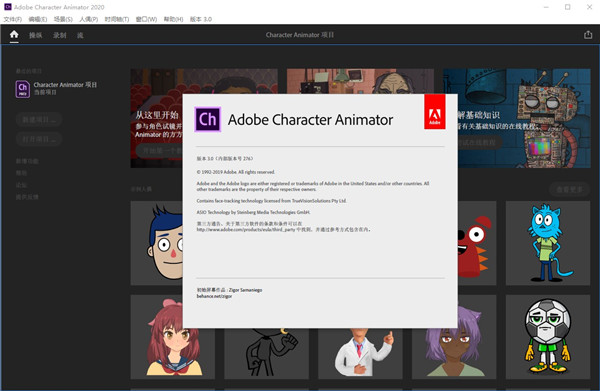Click the Character Animator title bar app icon

tap(7, 7)
